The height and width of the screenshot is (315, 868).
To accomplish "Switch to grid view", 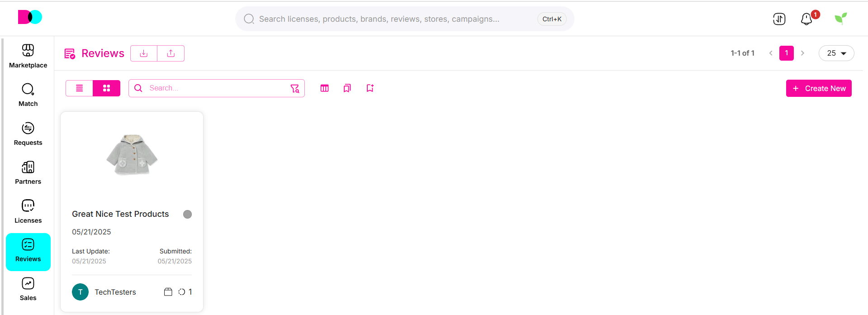I will pyautogui.click(x=107, y=88).
